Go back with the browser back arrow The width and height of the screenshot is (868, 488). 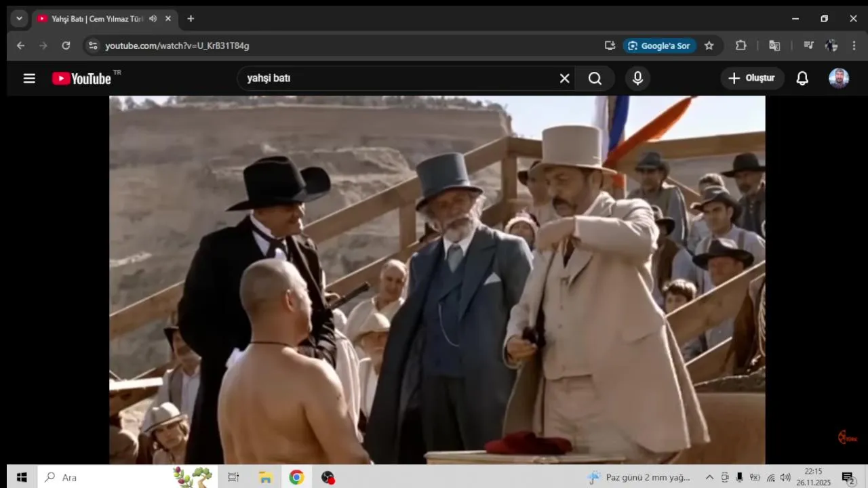click(20, 45)
